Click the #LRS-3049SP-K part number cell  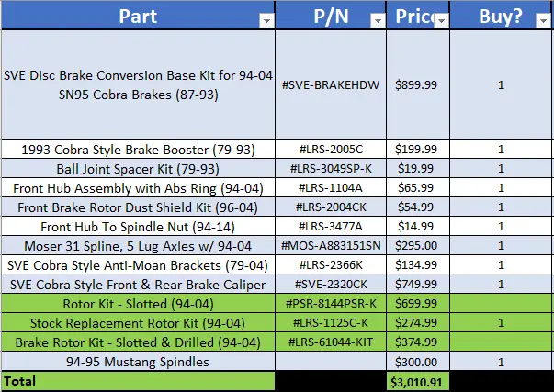pos(331,168)
